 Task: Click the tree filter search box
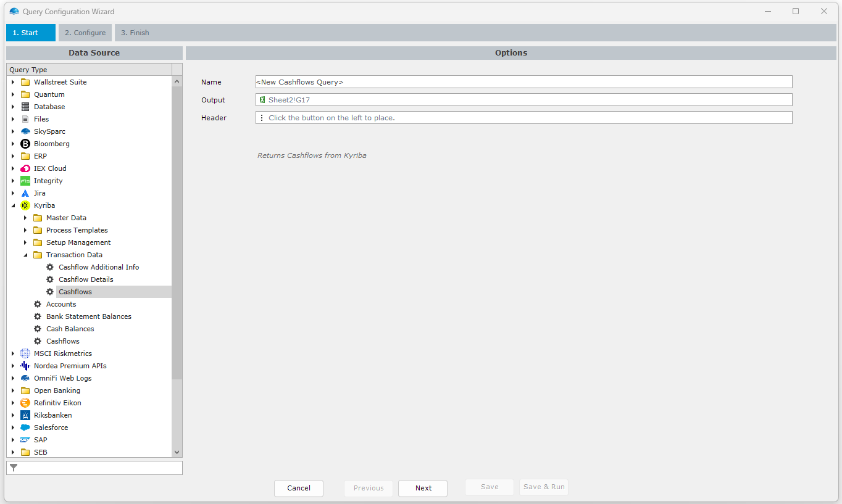coord(94,468)
